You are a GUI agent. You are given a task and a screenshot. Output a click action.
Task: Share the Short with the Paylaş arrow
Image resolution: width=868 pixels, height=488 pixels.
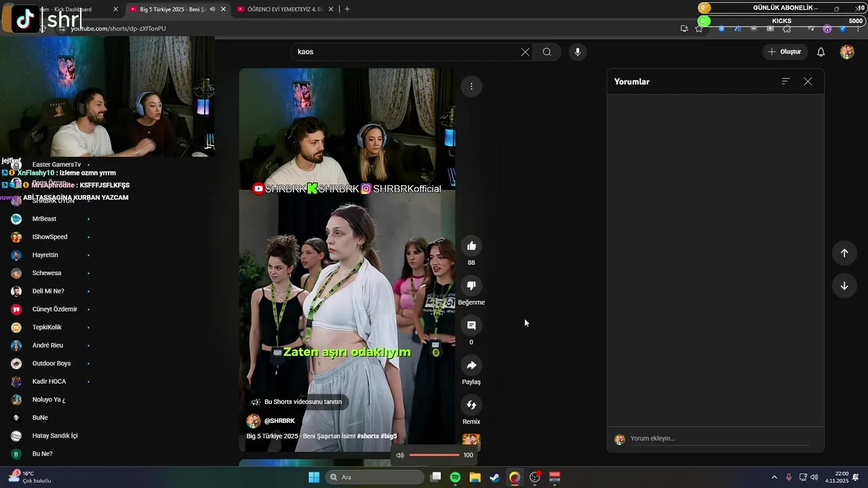471,365
